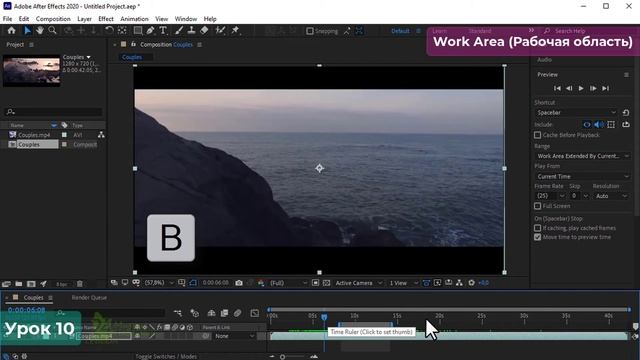
Task: Open the 1 View layout dropdown
Action: click(x=403, y=283)
